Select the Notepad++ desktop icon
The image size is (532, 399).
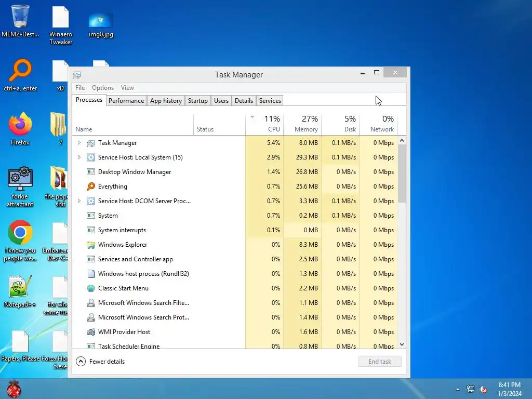[x=20, y=286]
